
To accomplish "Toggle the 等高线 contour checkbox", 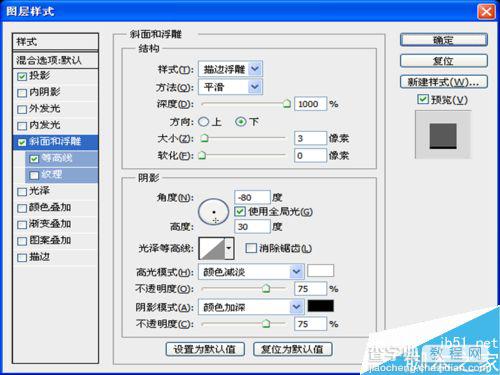I will 34,159.
